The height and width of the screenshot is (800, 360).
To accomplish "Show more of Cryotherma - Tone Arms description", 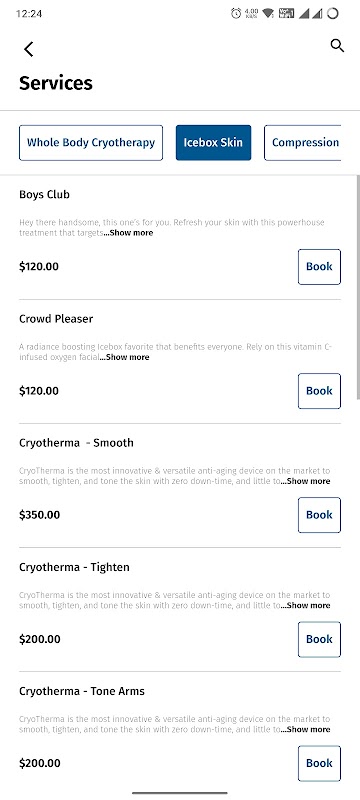I will (305, 730).
